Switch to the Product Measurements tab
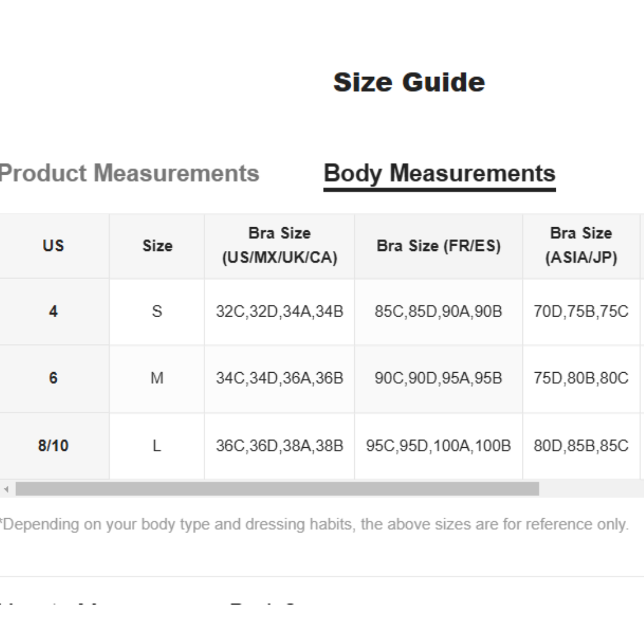 [129, 174]
